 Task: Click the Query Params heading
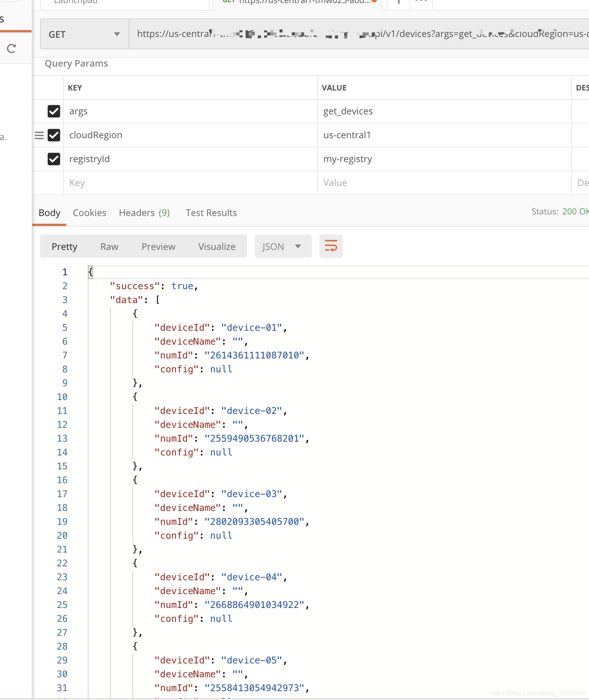76,64
